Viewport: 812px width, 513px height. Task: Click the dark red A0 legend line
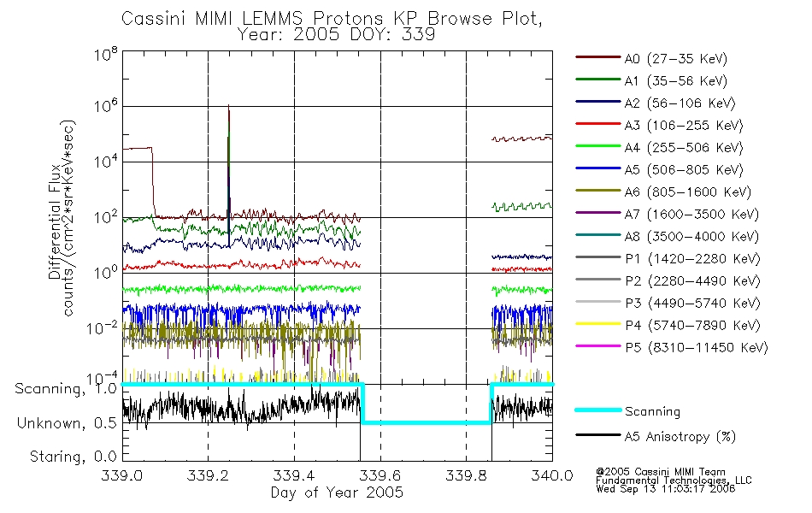[598, 57]
